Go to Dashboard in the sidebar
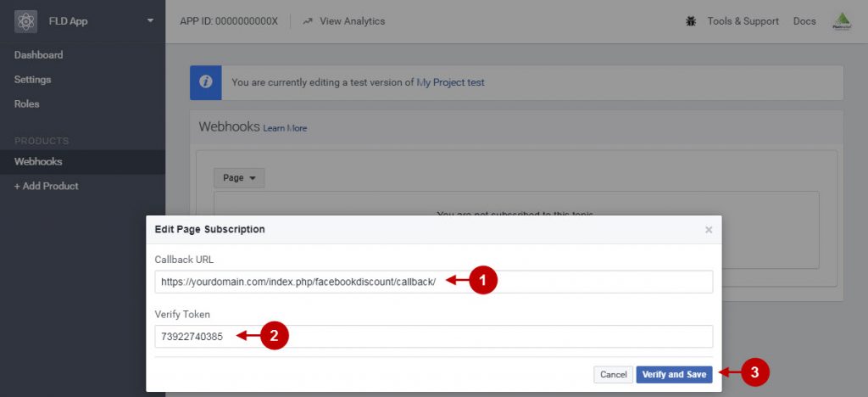 [x=39, y=55]
